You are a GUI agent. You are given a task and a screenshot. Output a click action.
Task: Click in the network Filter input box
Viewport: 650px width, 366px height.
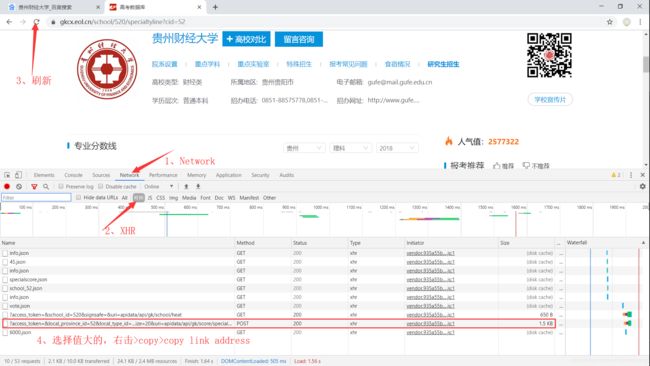click(x=36, y=198)
